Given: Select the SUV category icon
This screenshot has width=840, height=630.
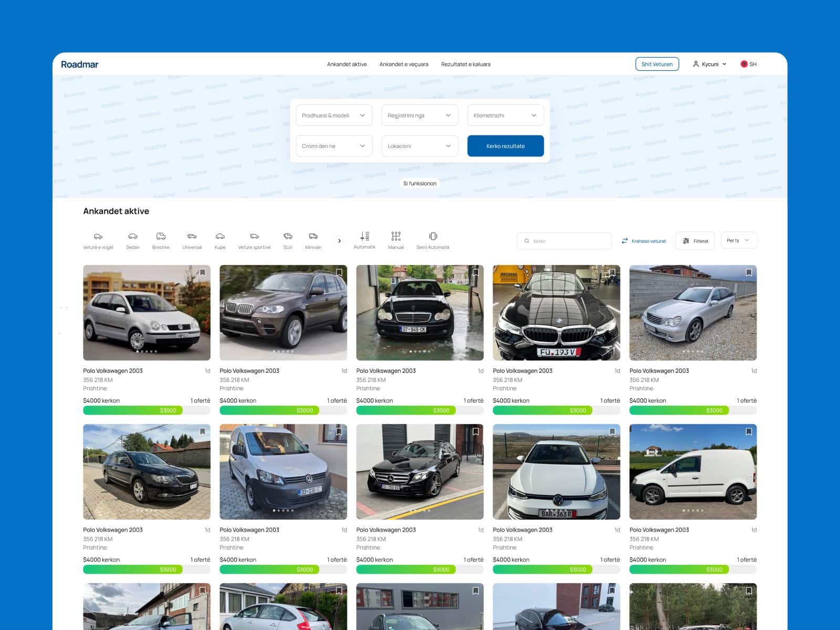Looking at the screenshot, I should click(x=288, y=237).
